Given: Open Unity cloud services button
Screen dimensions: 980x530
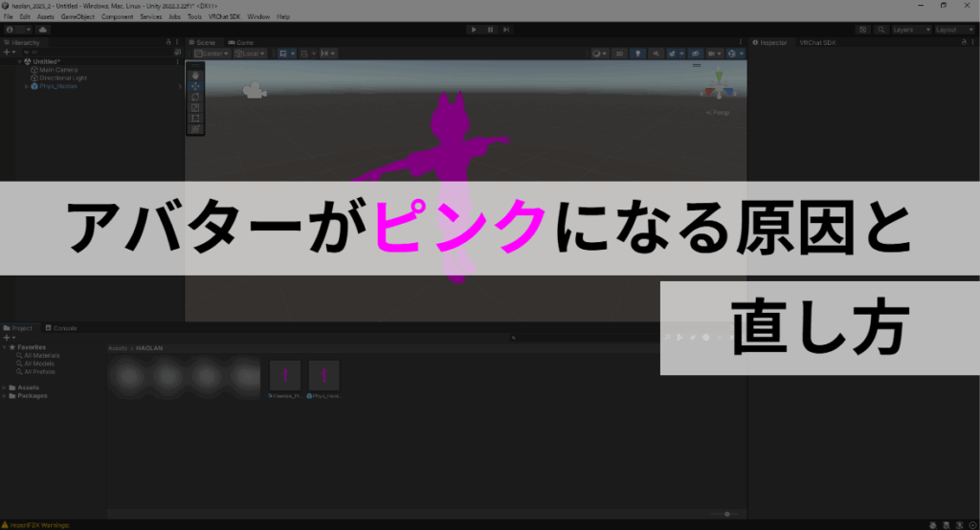Looking at the screenshot, I should pos(42,30).
